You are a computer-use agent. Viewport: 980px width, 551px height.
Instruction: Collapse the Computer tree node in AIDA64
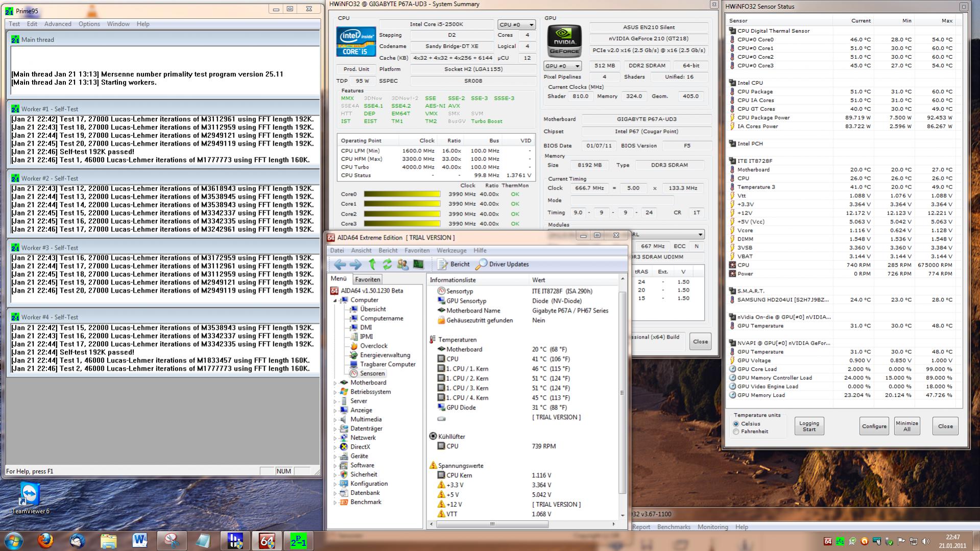tap(336, 300)
